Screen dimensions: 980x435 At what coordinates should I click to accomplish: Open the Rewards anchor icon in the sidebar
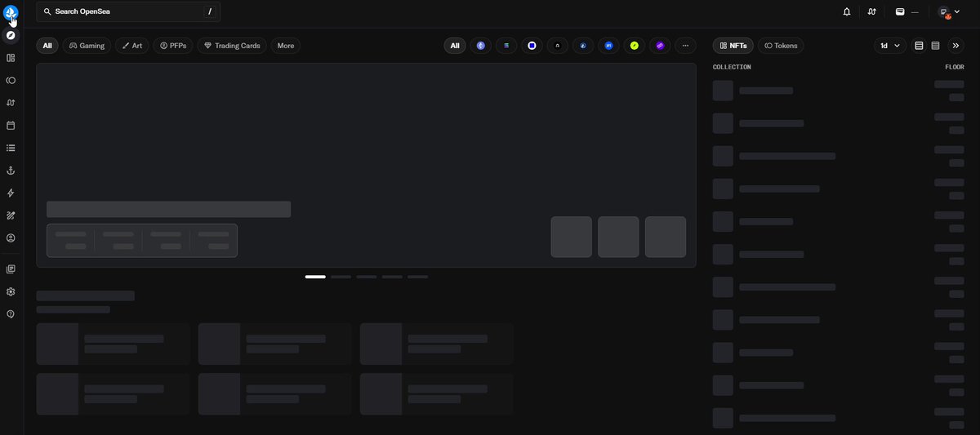pyautogui.click(x=11, y=171)
